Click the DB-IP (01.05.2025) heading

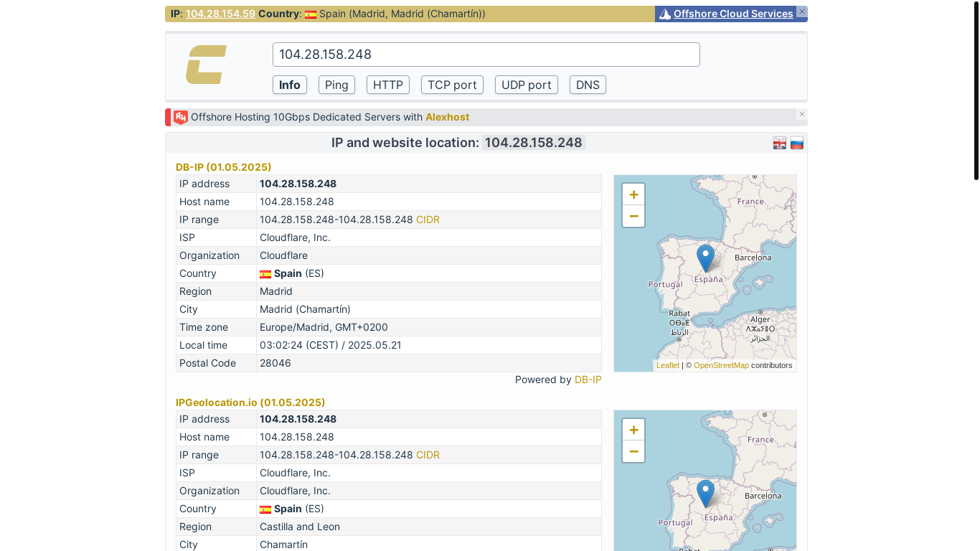click(224, 167)
